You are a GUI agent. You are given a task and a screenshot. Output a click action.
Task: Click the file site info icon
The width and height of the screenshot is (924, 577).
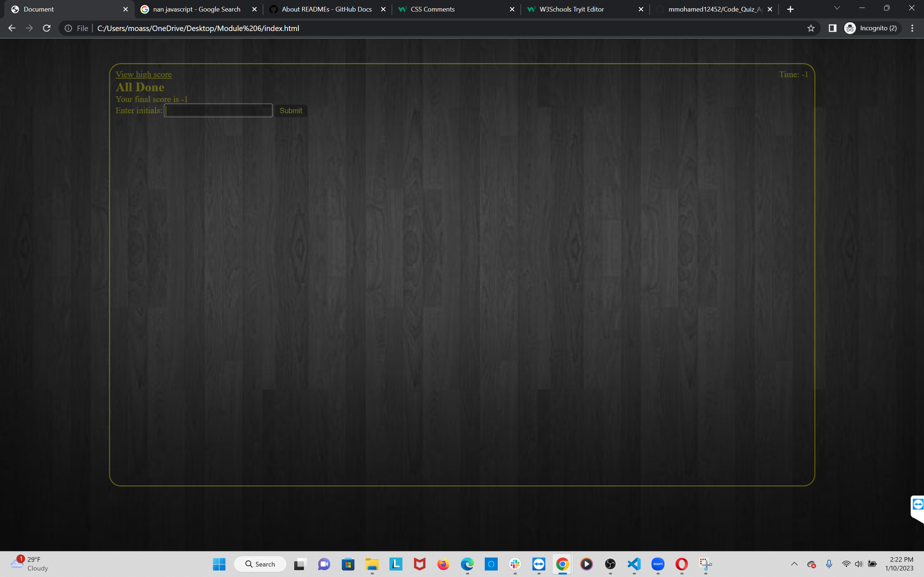tap(68, 28)
